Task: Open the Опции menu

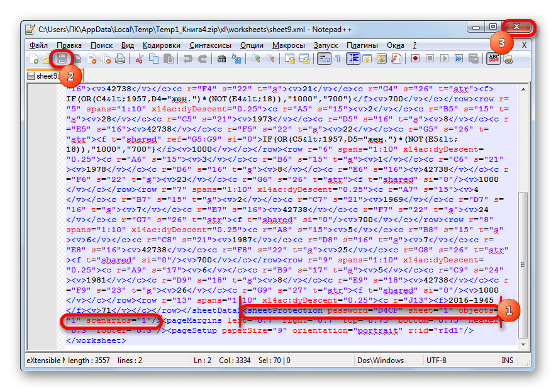Action: coord(252,45)
